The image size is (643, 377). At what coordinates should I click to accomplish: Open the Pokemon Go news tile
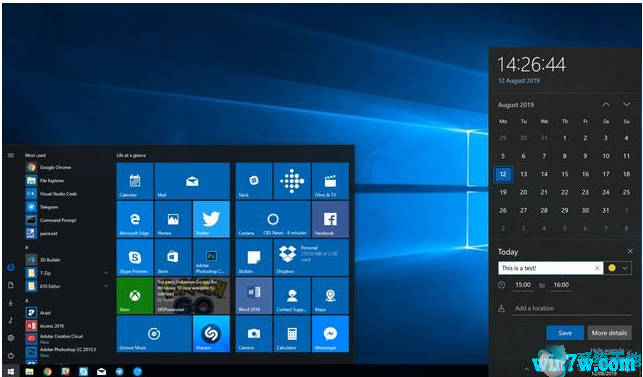(x=192, y=295)
